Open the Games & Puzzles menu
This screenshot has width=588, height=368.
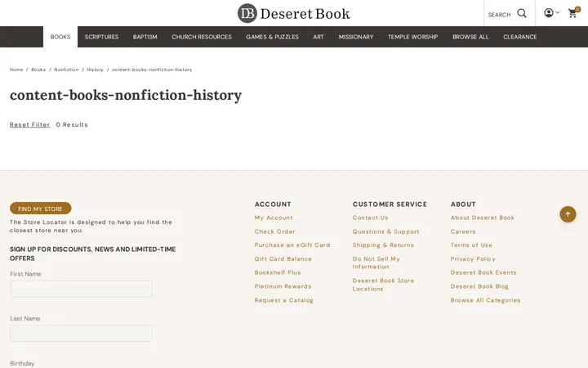click(x=272, y=37)
